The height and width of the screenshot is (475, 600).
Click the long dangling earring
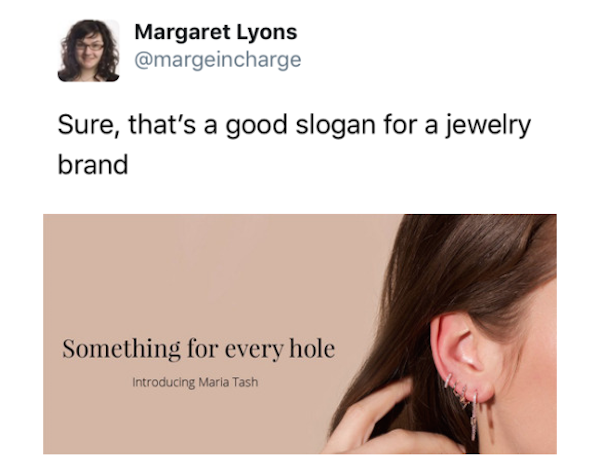[x=474, y=416]
